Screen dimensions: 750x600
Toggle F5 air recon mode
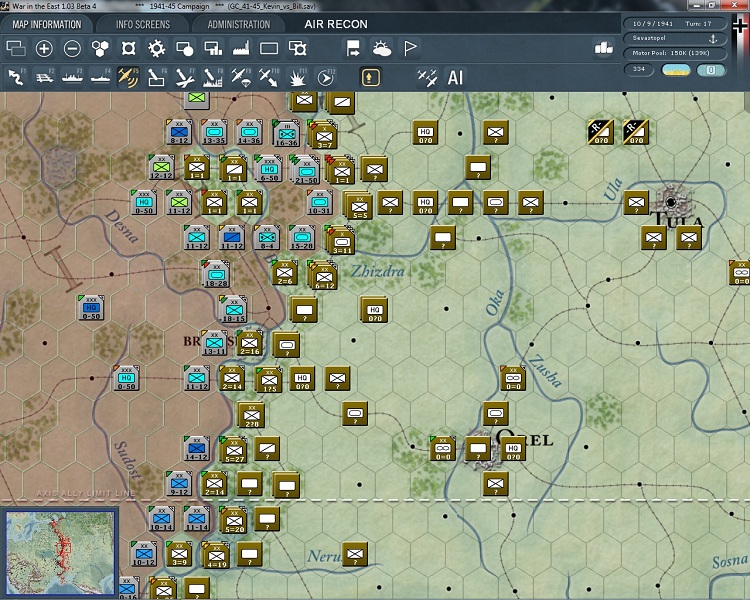point(128,77)
